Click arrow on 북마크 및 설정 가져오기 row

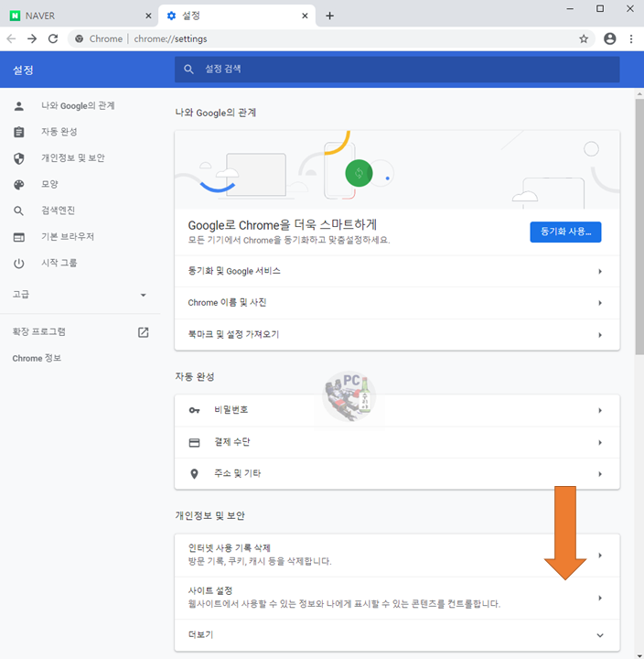[600, 335]
